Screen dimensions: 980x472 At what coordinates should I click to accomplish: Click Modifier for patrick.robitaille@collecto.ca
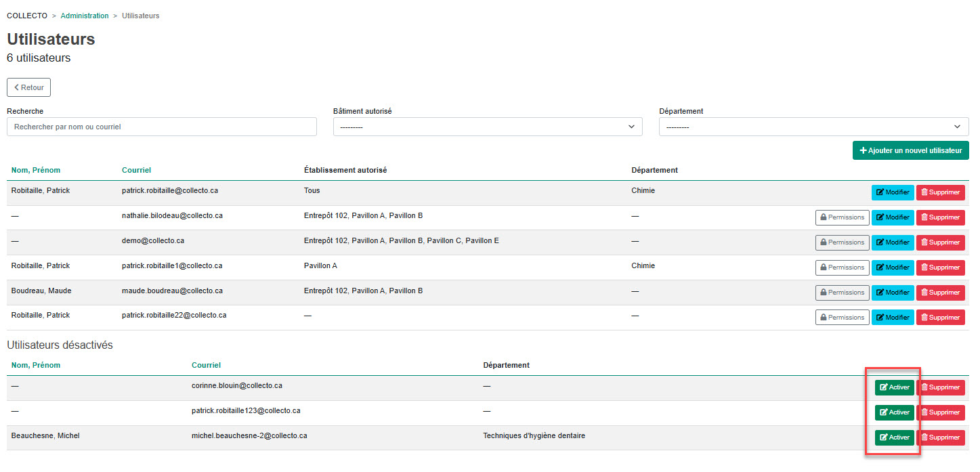tap(892, 192)
